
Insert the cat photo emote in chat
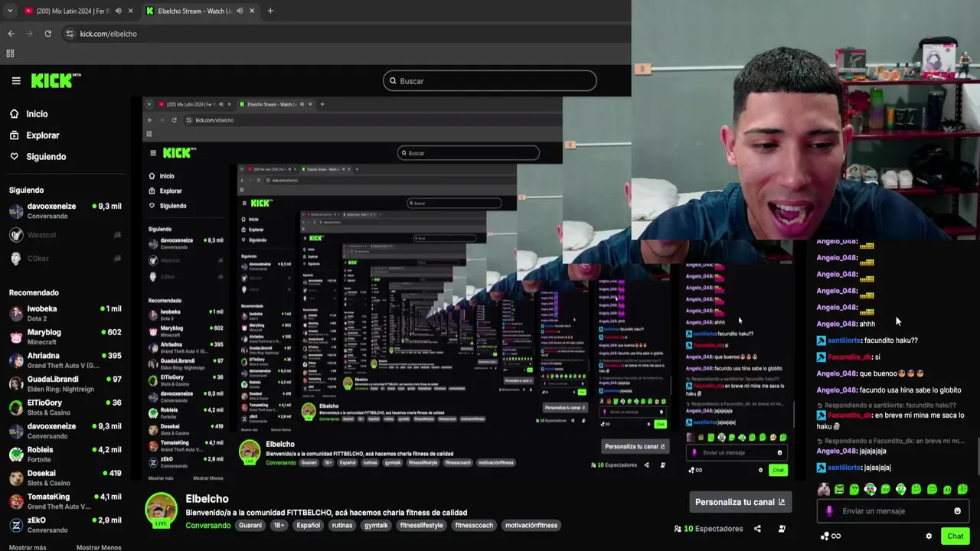pyautogui.click(x=824, y=489)
